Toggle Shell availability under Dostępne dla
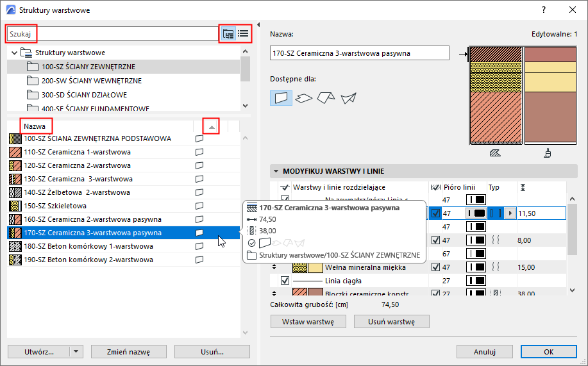The image size is (588, 366). point(348,98)
